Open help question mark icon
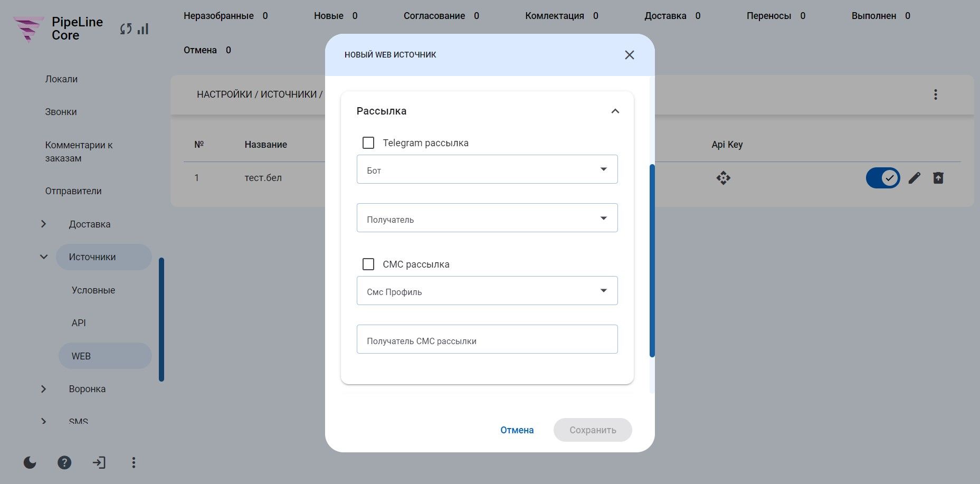The height and width of the screenshot is (484, 980). [64, 463]
